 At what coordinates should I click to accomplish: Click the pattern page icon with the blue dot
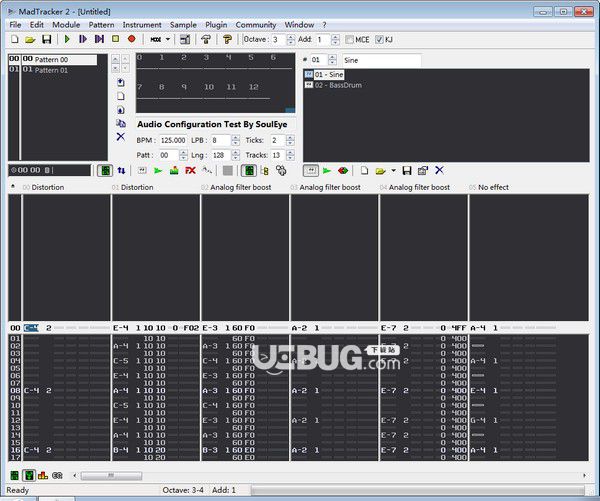point(121,110)
